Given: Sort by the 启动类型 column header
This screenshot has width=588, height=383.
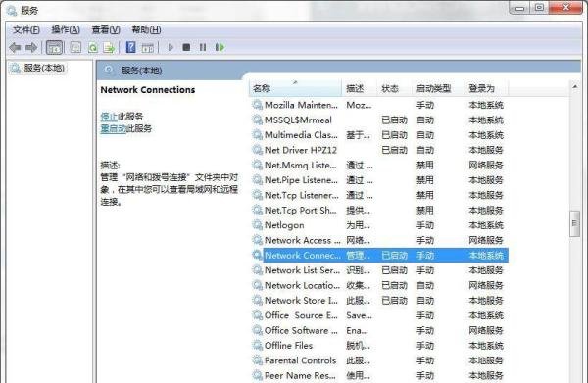Looking at the screenshot, I should coord(438,88).
